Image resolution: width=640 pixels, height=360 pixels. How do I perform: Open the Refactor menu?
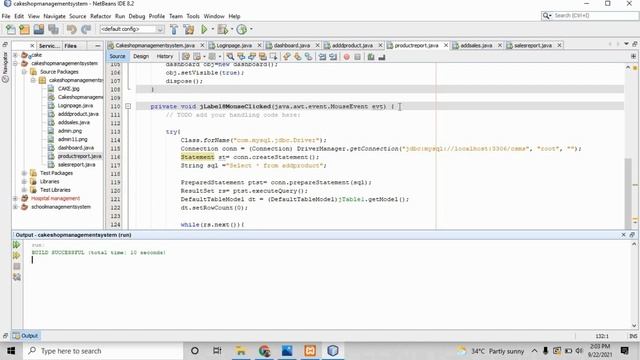[100, 16]
